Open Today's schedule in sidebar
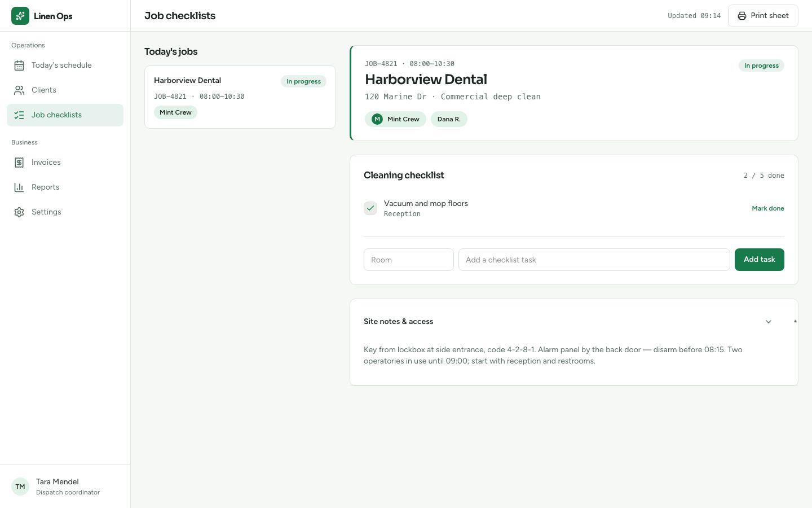 [65, 65]
